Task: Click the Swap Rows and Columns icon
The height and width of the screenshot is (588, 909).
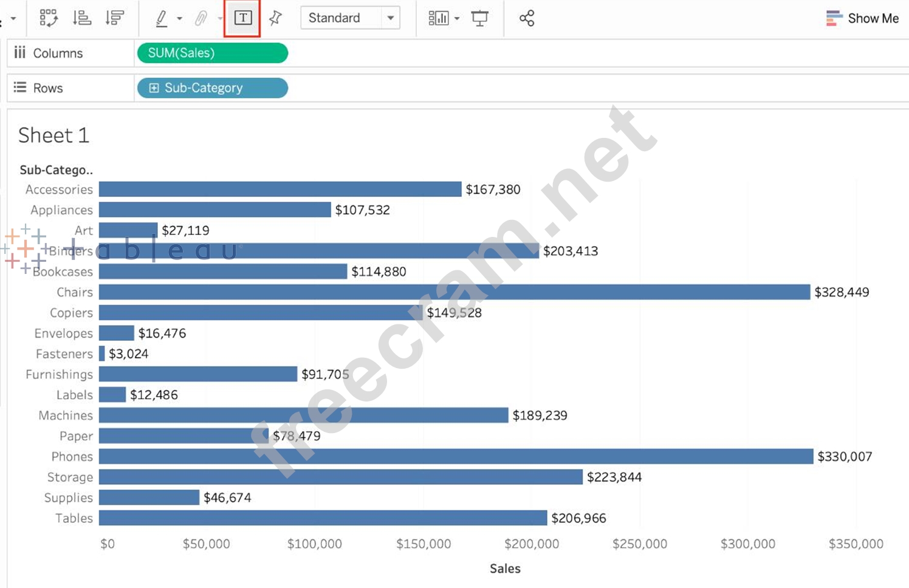Action: (49, 18)
